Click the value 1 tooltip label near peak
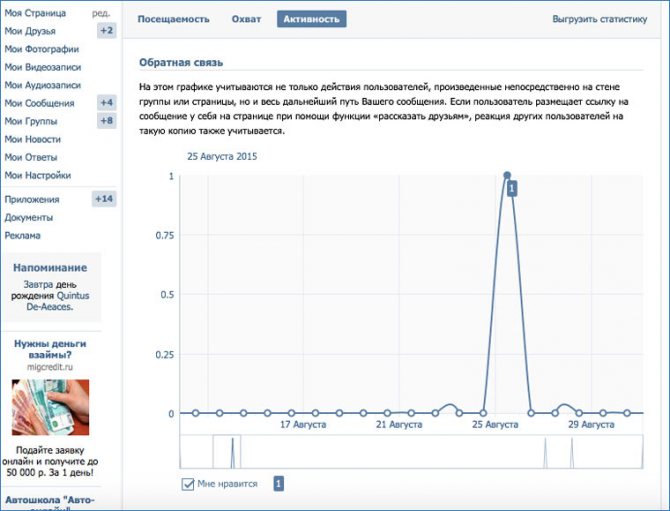This screenshot has height=511, width=670. click(512, 188)
